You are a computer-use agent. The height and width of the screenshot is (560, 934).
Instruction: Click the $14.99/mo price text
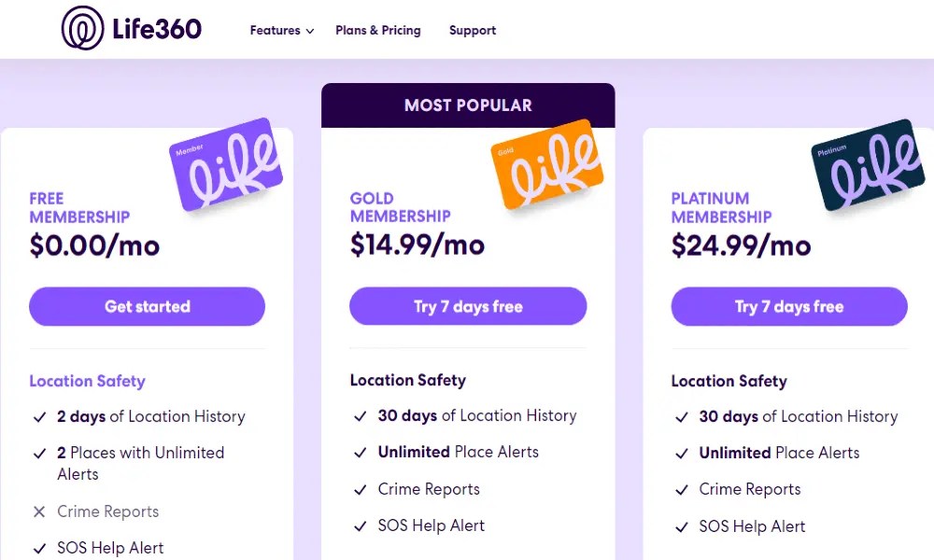click(417, 246)
